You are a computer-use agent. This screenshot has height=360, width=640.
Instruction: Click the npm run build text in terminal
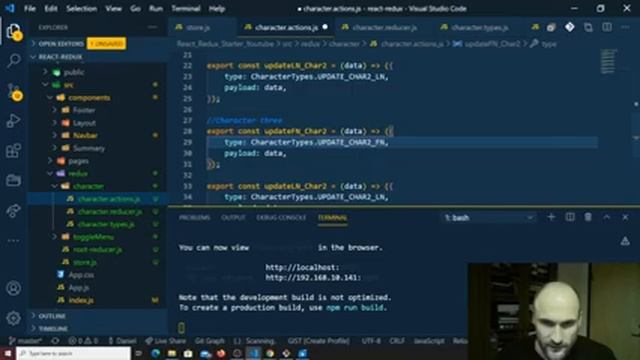point(355,307)
